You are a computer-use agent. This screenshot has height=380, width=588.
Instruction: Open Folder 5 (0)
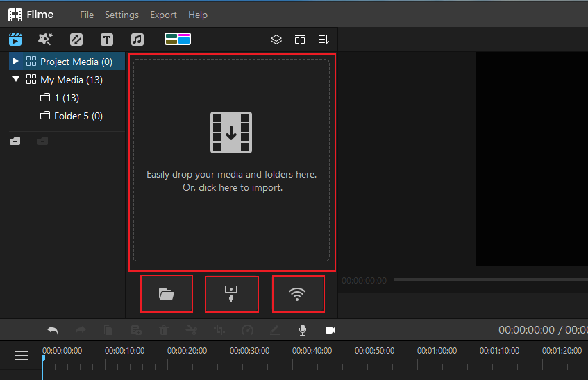pyautogui.click(x=72, y=116)
